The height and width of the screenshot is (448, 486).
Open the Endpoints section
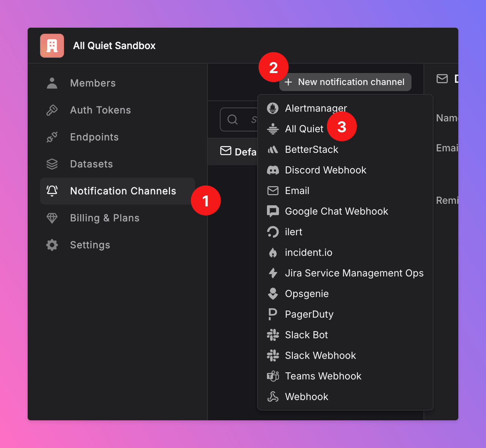[118, 137]
